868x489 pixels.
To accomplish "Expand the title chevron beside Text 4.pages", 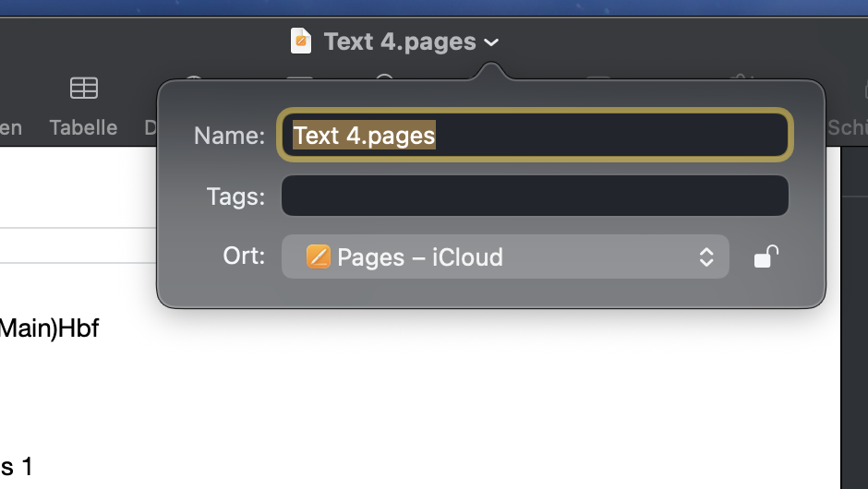I will [x=491, y=42].
